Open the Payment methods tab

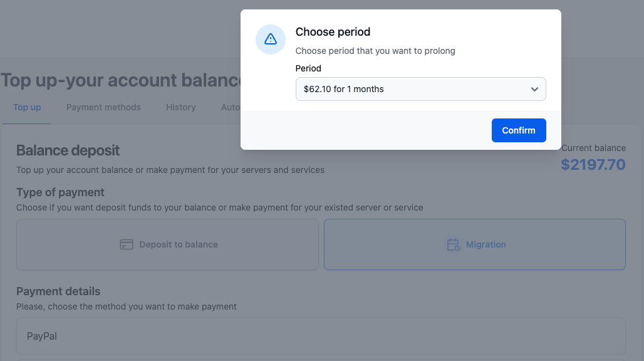(103, 107)
